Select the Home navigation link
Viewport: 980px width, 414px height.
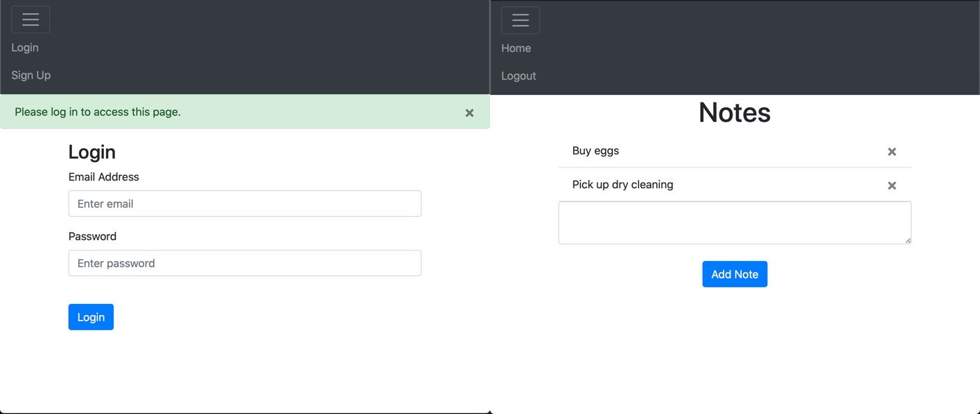click(x=516, y=48)
